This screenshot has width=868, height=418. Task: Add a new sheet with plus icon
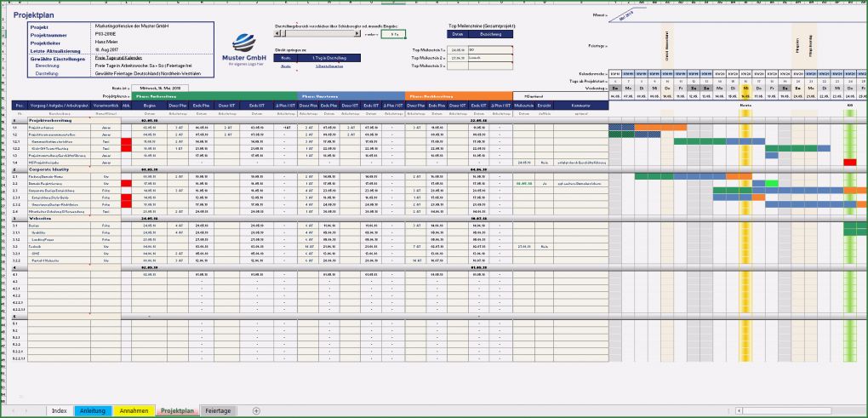tap(256, 410)
